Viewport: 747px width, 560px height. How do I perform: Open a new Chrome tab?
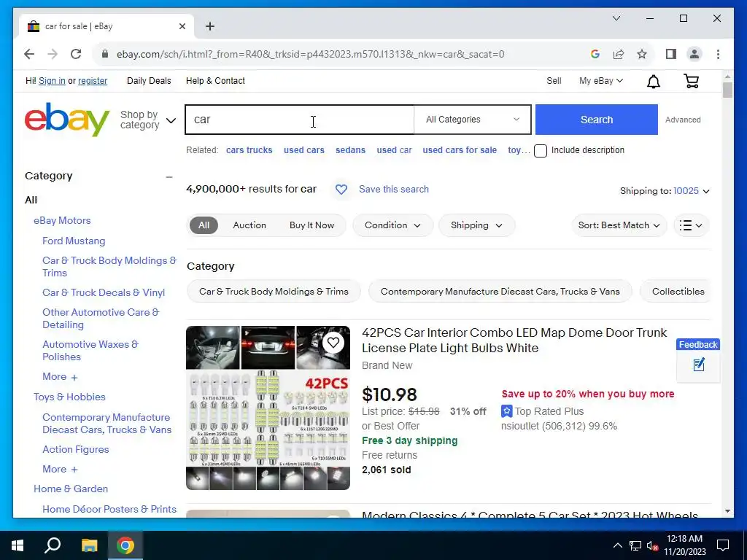click(x=210, y=27)
